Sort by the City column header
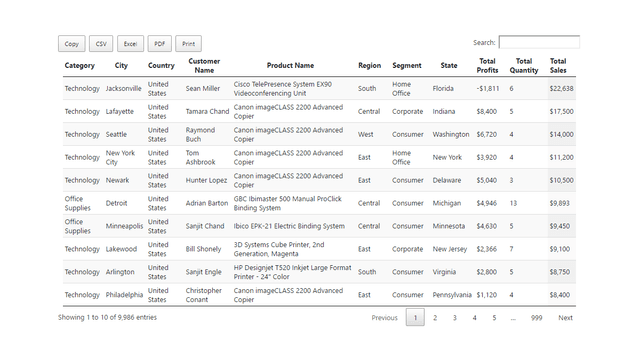Image resolution: width=640 pixels, height=363 pixels. [x=121, y=65]
